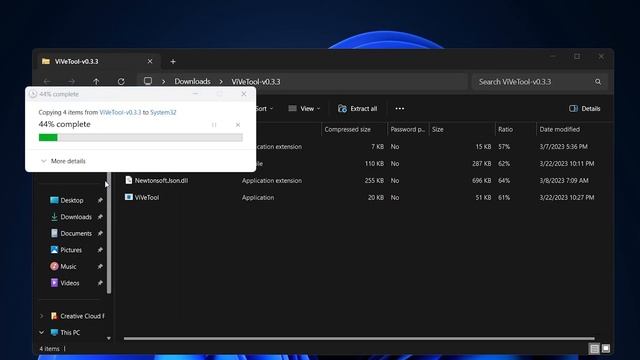Select This PC in the sidebar
This screenshot has height=360, width=640.
tap(70, 333)
